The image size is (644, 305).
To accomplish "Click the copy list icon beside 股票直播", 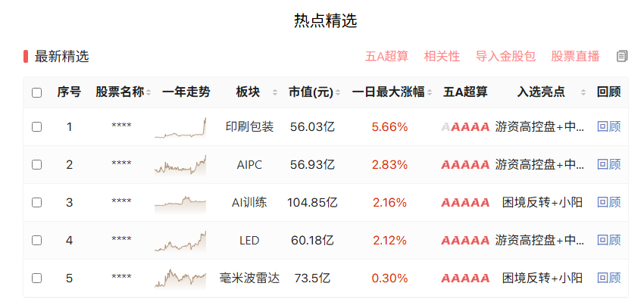I will click(x=622, y=56).
